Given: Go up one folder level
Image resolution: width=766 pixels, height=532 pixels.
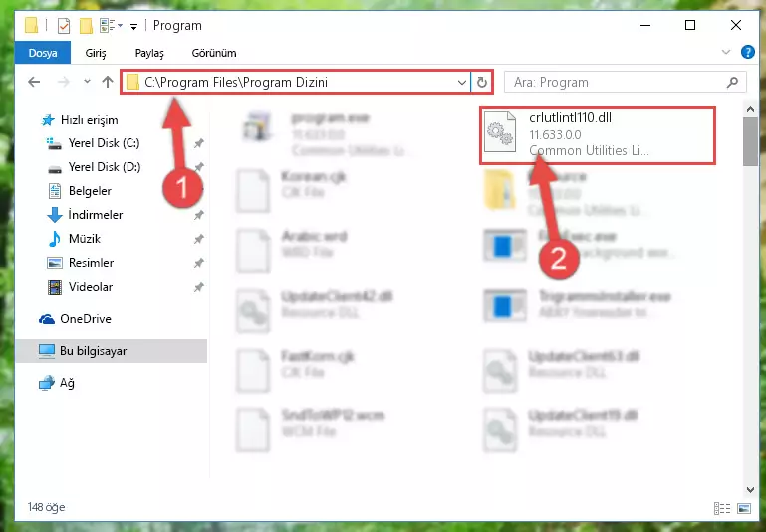Looking at the screenshot, I should coord(108,82).
